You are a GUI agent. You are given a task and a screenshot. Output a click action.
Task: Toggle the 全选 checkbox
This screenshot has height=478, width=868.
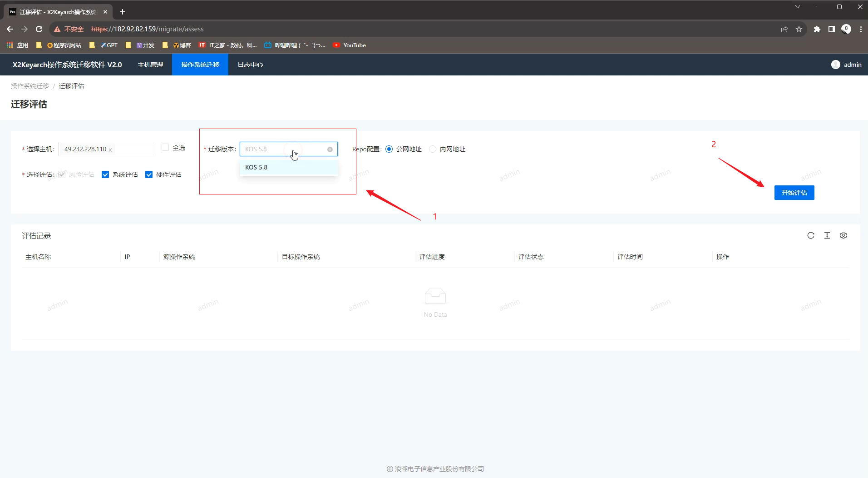tap(165, 147)
